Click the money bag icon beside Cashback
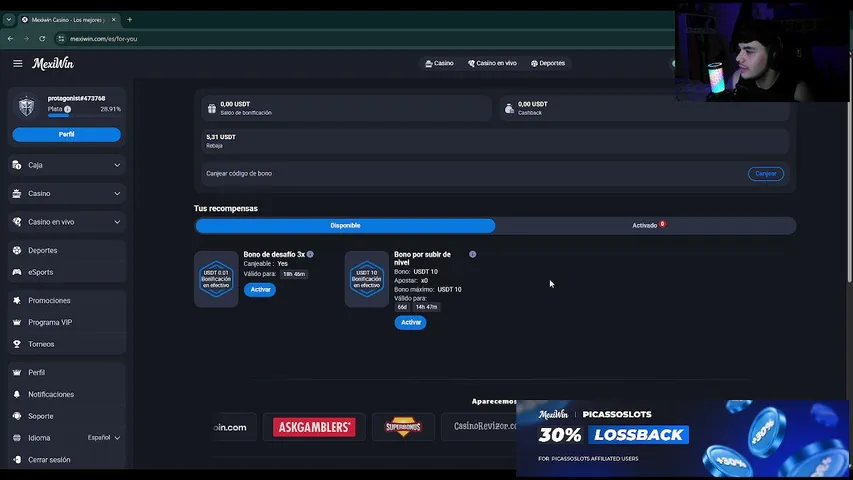This screenshot has height=480, width=853. pos(509,108)
